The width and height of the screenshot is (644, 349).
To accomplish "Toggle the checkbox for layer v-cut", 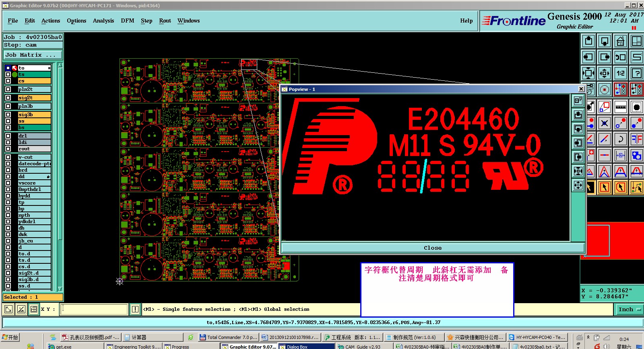I will click(x=8, y=157).
